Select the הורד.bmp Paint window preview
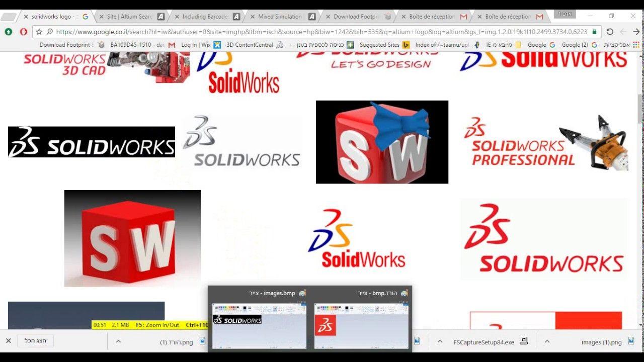This screenshot has width=644, height=362. click(x=361, y=326)
